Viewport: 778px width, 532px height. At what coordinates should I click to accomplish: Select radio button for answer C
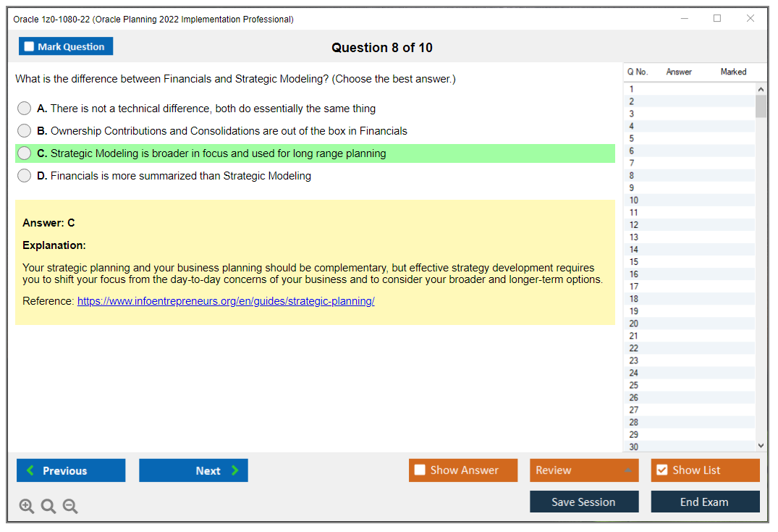click(24, 153)
